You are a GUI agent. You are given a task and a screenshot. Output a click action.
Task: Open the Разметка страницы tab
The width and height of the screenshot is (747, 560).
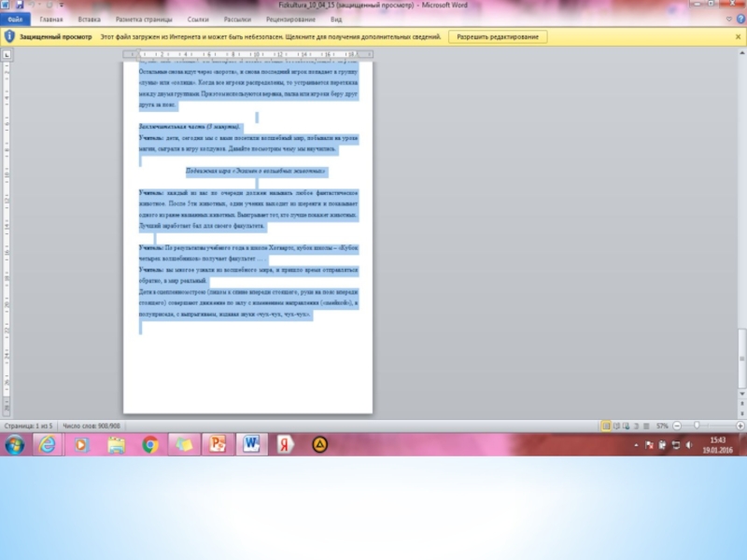[144, 20]
